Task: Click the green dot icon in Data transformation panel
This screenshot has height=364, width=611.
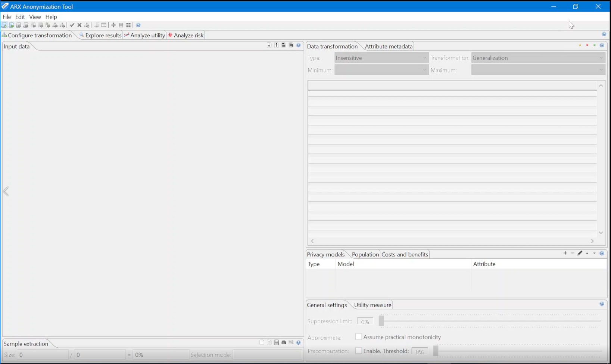Action: (x=595, y=45)
